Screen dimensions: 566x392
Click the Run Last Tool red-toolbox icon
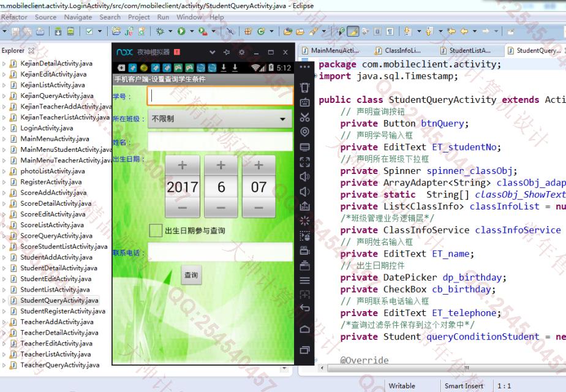click(x=203, y=32)
